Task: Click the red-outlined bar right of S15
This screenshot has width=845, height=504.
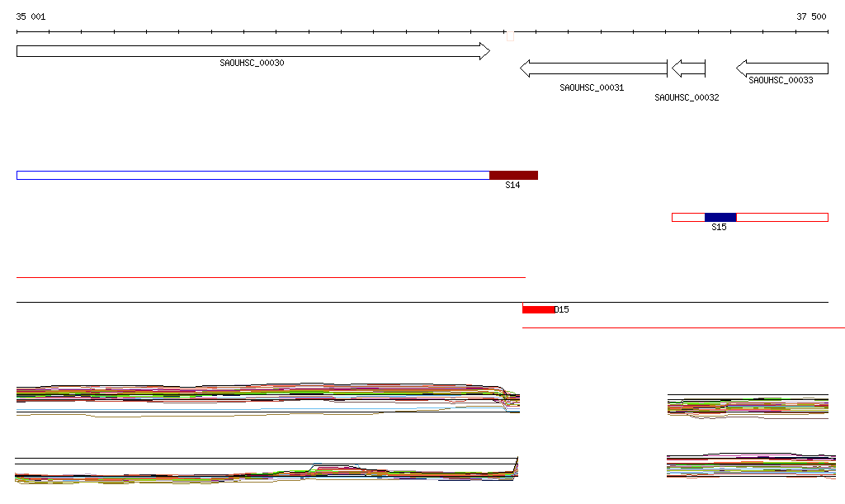Action: [x=782, y=218]
